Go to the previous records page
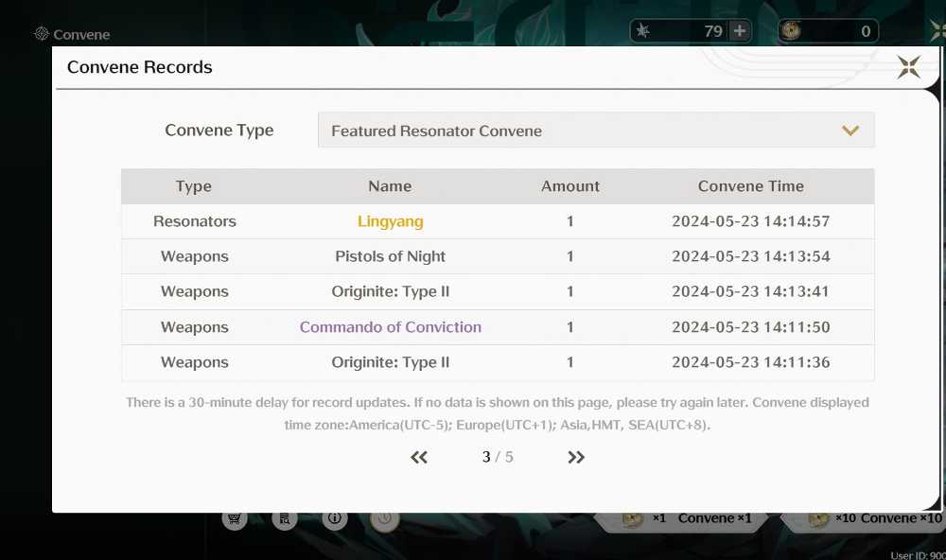 (x=419, y=458)
